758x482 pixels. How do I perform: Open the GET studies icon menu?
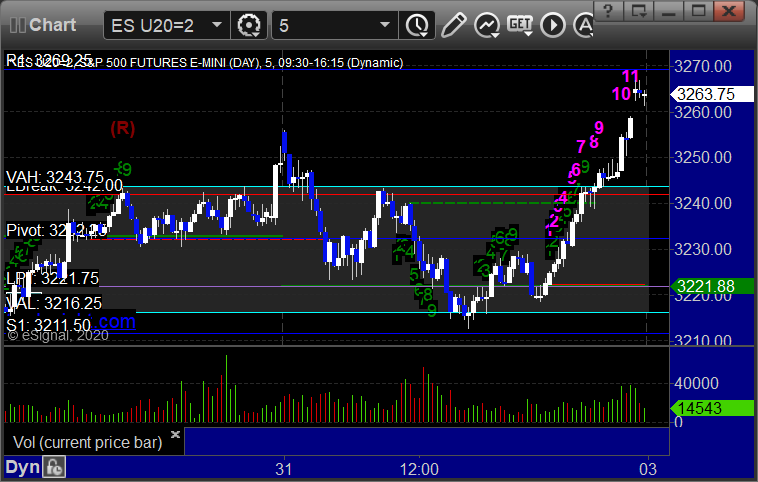520,25
